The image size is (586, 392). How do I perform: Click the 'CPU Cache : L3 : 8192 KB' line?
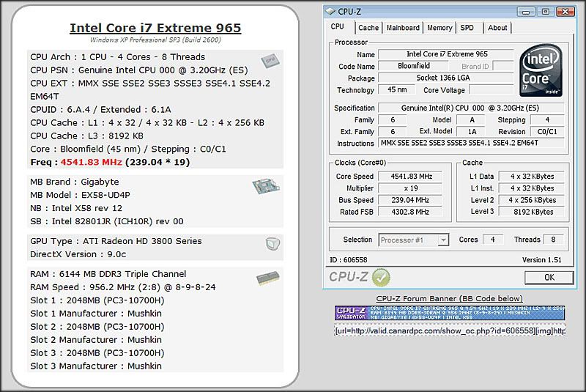86,136
